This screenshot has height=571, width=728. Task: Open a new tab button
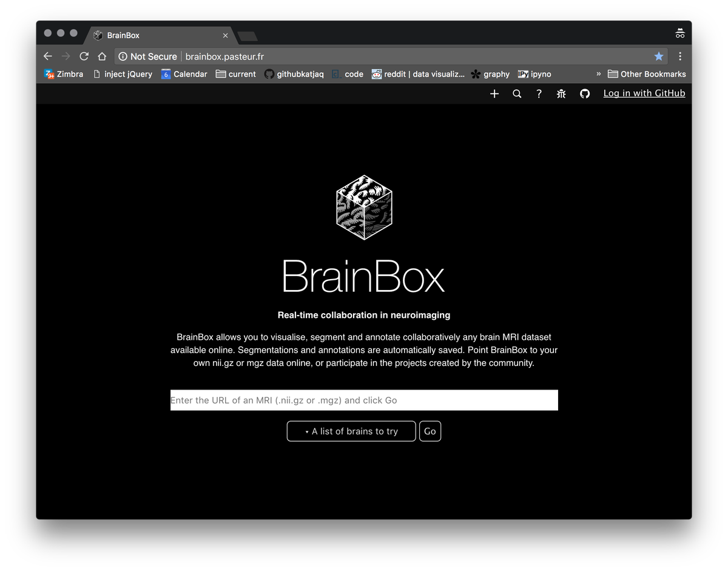click(248, 36)
